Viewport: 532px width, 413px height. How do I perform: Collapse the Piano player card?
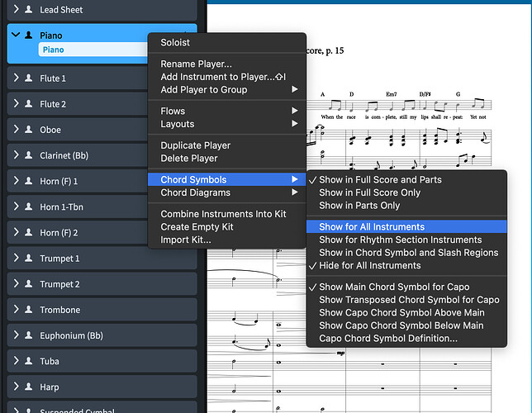(16, 35)
